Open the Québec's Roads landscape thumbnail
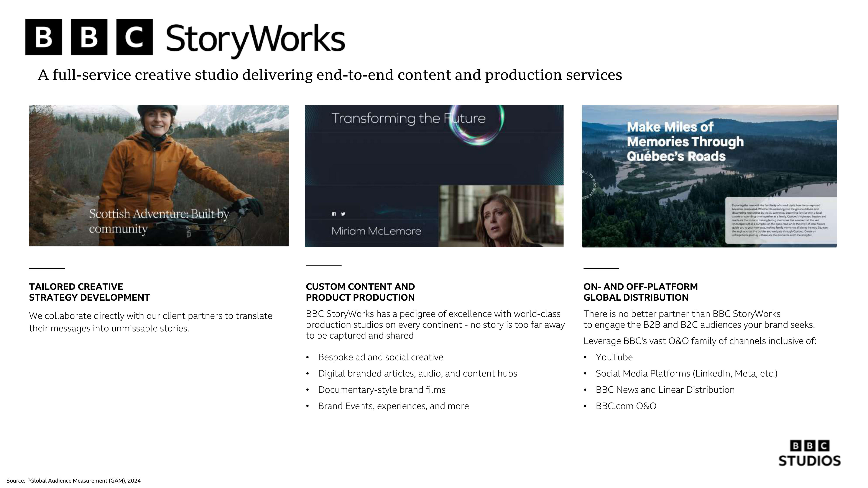Image resolution: width=868 pixels, height=488 pixels. tap(709, 176)
